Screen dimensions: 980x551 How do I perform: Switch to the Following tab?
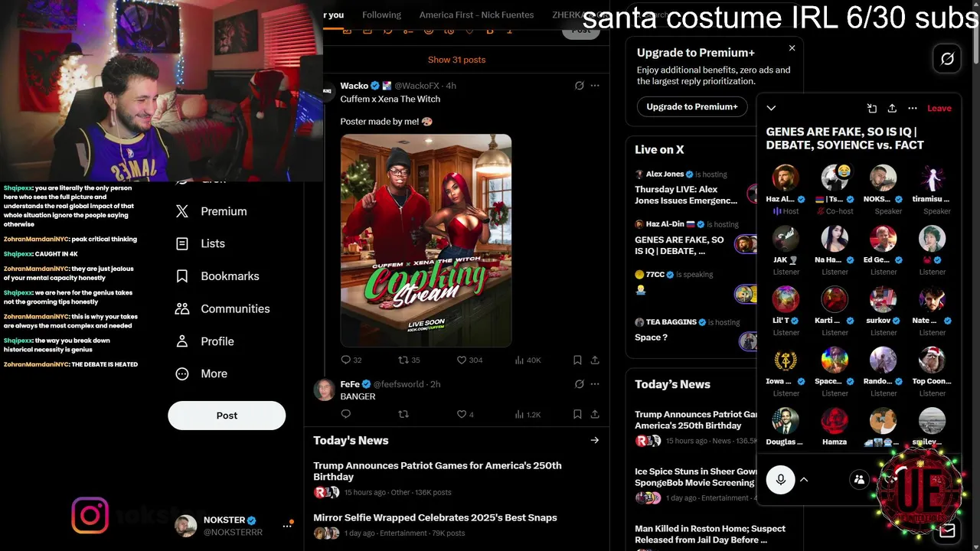381,15
